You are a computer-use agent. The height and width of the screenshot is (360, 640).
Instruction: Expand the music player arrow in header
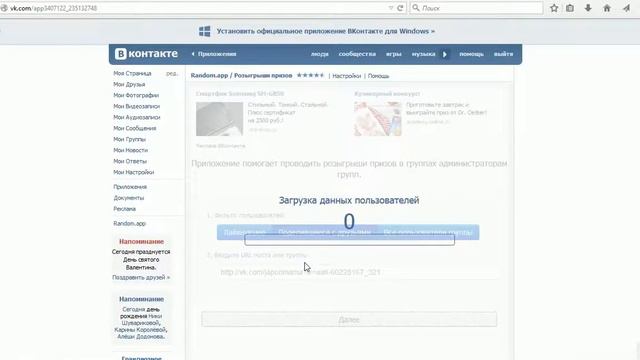coord(445,54)
